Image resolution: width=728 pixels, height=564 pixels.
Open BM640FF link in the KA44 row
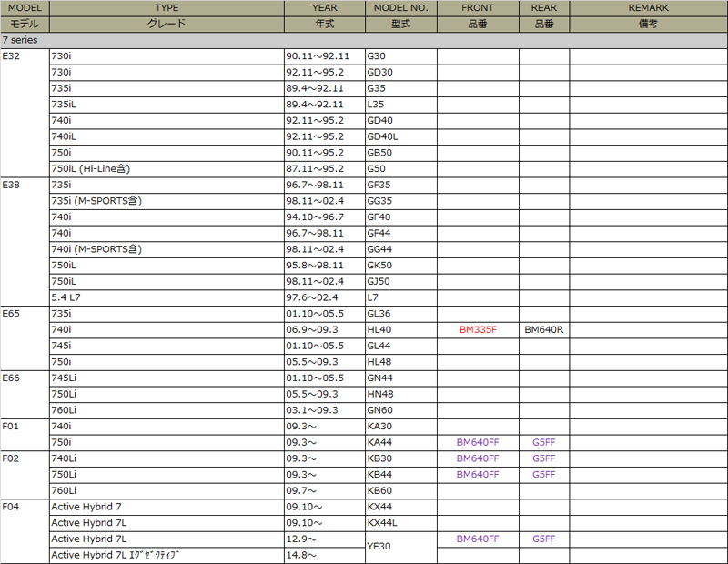tap(478, 442)
